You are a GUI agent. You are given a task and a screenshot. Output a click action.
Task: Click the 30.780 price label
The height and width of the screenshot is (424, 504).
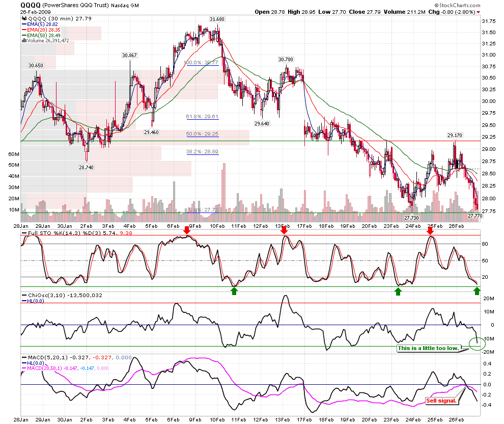(286, 60)
